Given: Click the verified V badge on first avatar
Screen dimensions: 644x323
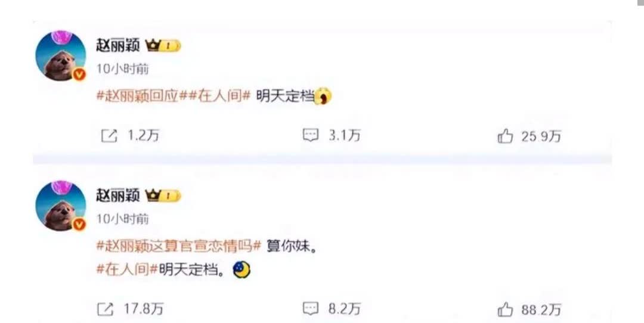Looking at the screenshot, I should click(79, 74).
